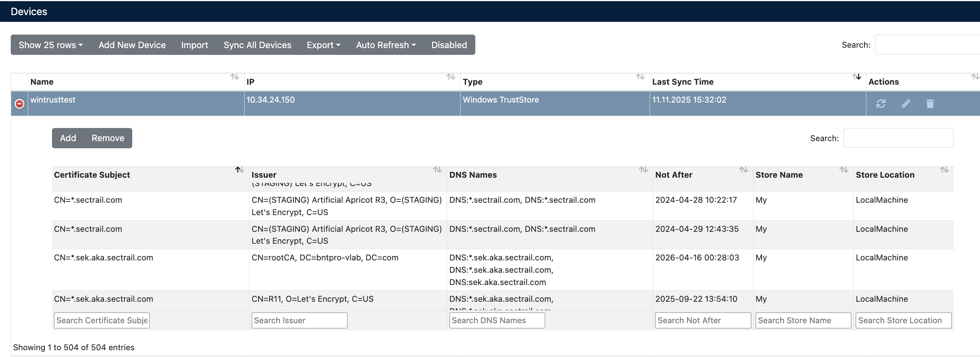980x357 pixels.
Task: Click the Search DNS Names filter field
Action: point(497,320)
